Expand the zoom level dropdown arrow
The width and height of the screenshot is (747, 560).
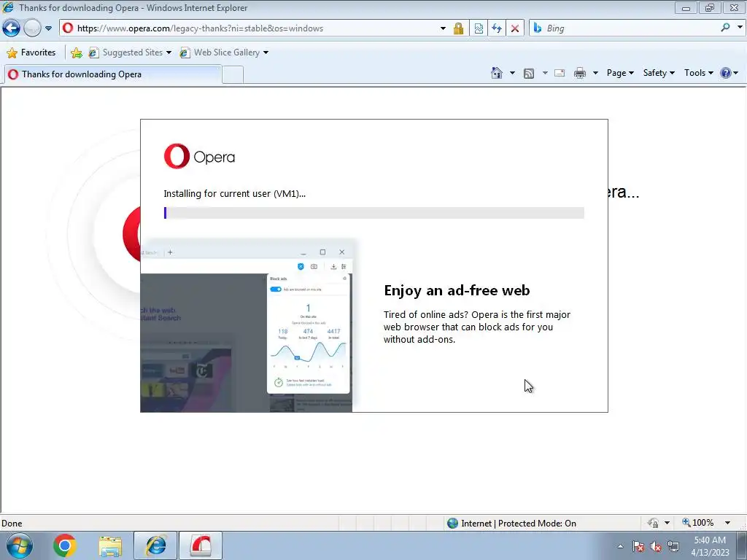[727, 523]
